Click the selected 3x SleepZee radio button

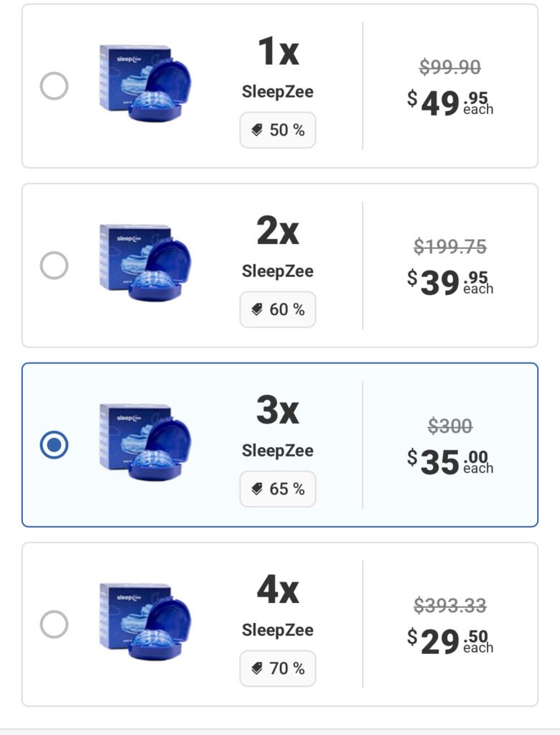click(x=54, y=445)
